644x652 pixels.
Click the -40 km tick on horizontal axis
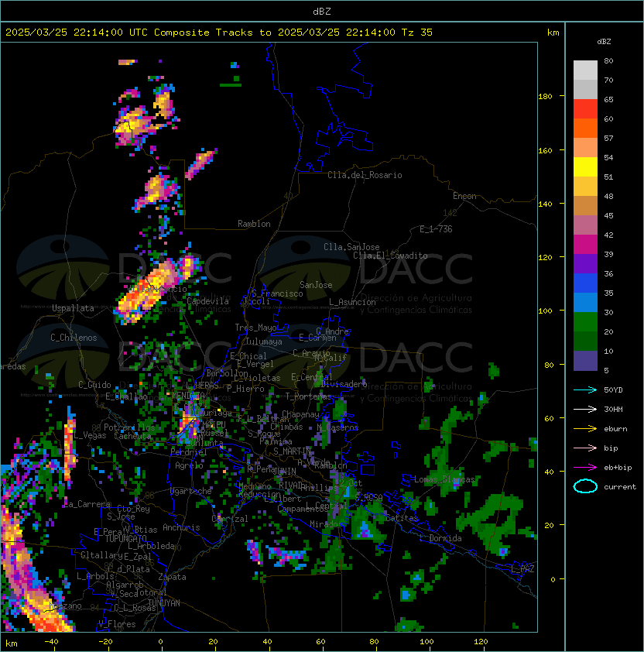click(x=52, y=642)
